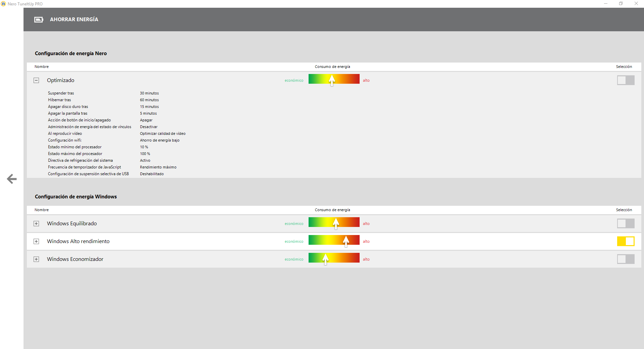644x349 pixels.
Task: Turn off the Windows Alto rendimiento toggle
Action: 626,241
